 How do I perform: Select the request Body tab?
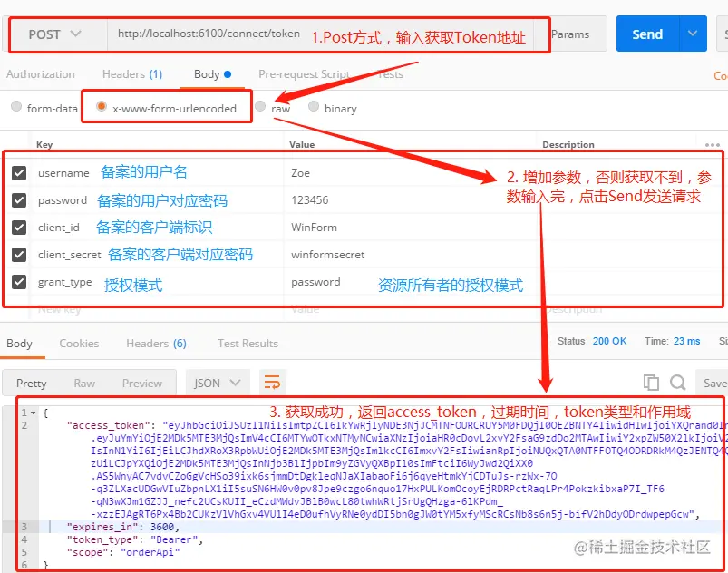coord(212,74)
